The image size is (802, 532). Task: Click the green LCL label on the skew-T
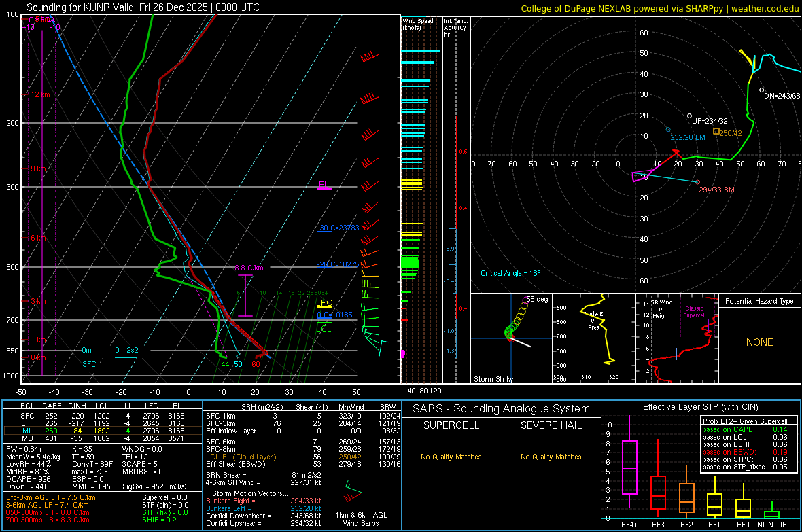point(324,328)
